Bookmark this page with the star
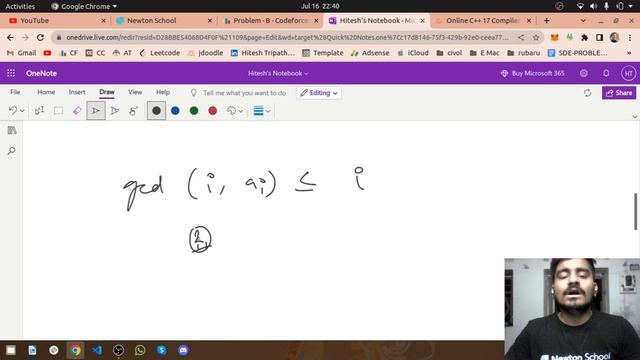The image size is (640, 360). click(536, 38)
